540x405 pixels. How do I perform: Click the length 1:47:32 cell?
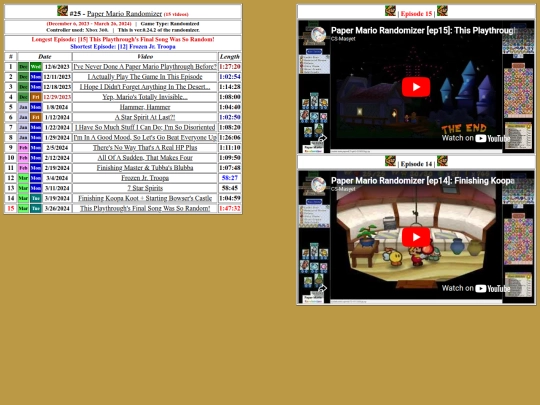pos(230,208)
